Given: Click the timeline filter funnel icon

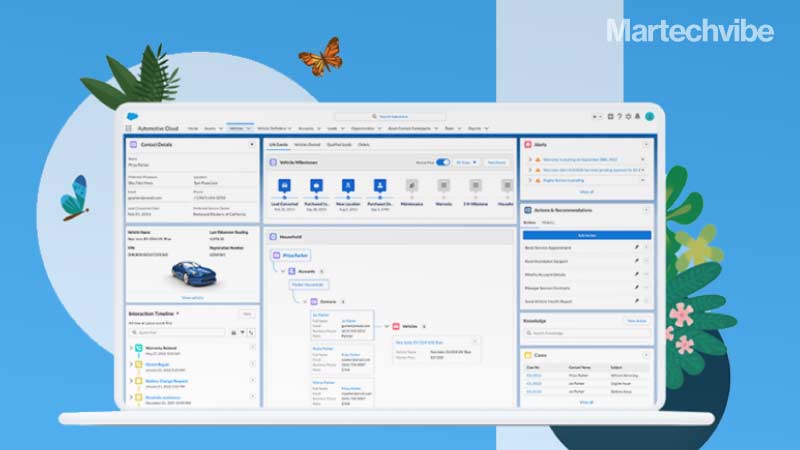Looking at the screenshot, I should 242,333.
